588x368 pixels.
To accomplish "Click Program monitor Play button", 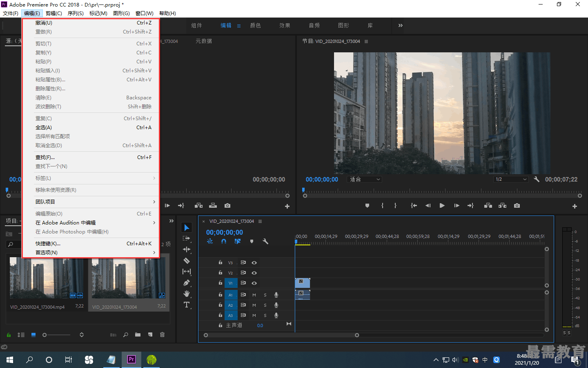I will 442,206.
